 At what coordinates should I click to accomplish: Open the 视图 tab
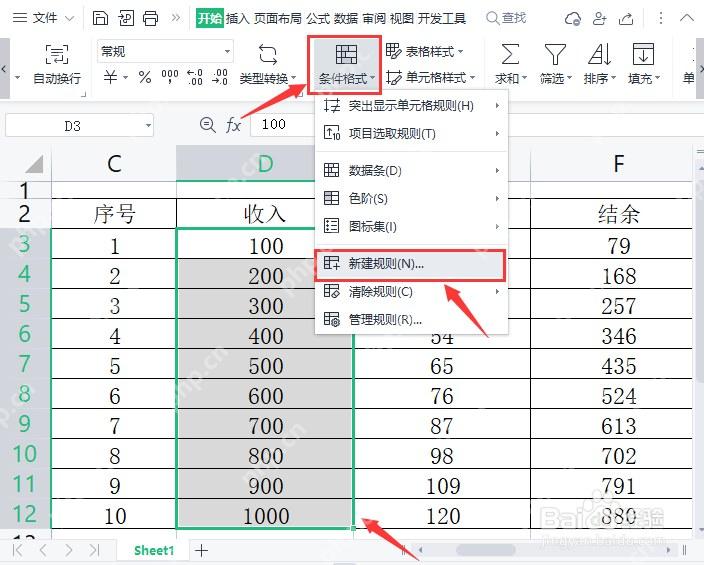pos(402,18)
